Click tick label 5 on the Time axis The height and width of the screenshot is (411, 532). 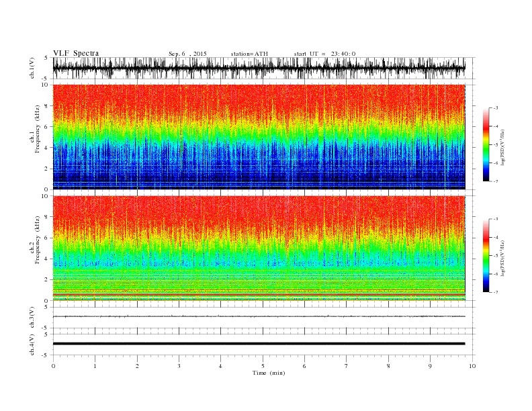click(263, 366)
